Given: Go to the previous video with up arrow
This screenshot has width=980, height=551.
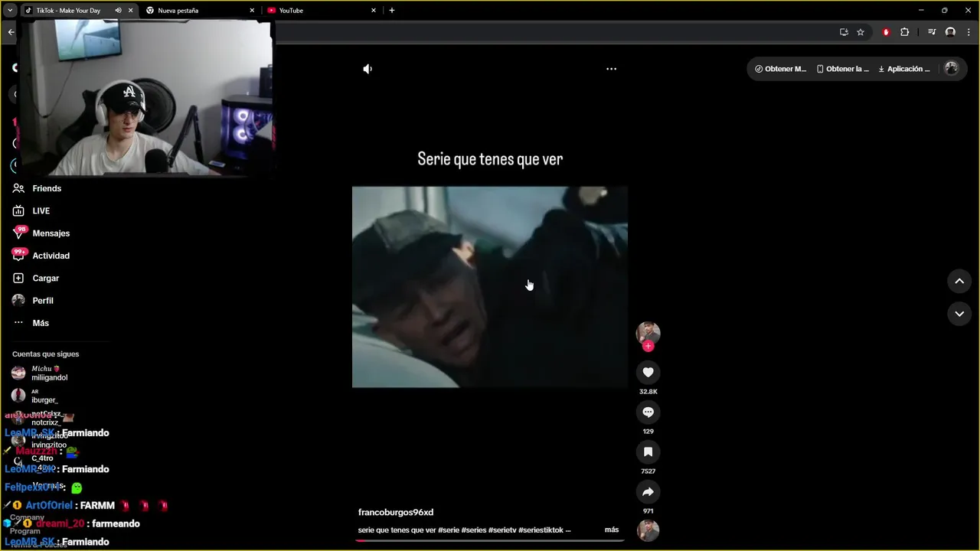Looking at the screenshot, I should pos(959,281).
